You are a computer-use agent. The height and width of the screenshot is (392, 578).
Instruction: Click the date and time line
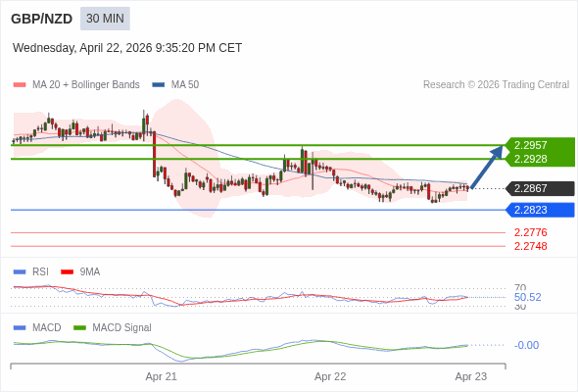click(x=127, y=48)
